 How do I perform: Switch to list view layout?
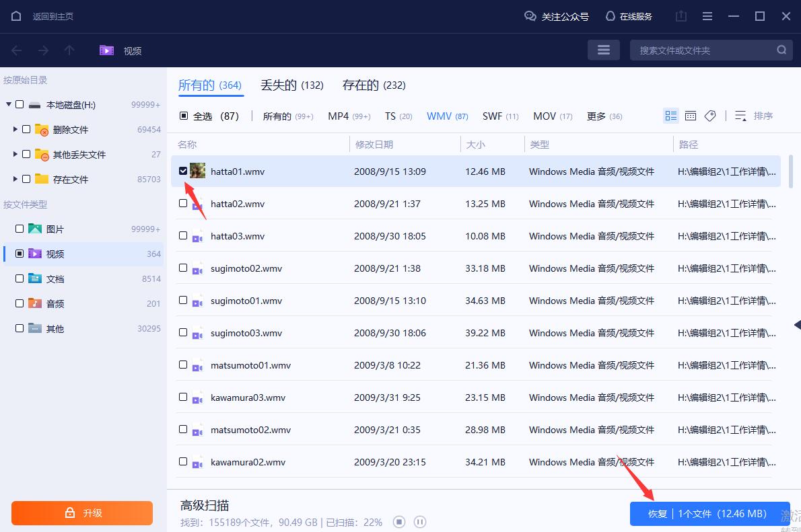[670, 115]
